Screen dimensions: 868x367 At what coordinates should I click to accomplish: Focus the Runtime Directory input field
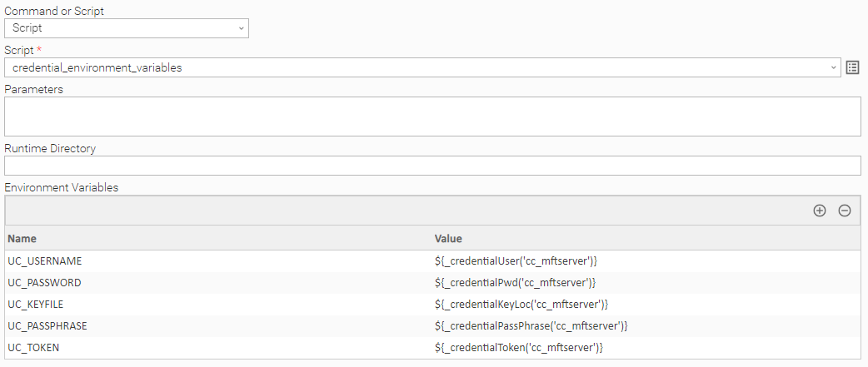tap(432, 166)
